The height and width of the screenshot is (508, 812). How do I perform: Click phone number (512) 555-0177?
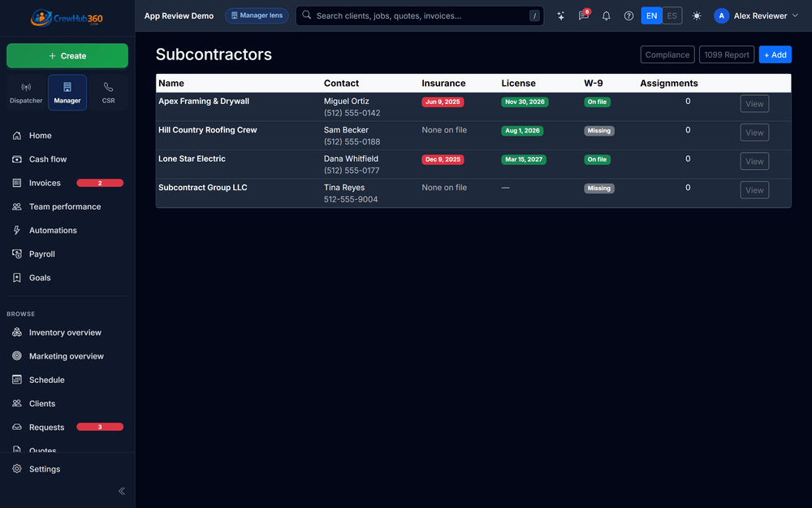[352, 171]
